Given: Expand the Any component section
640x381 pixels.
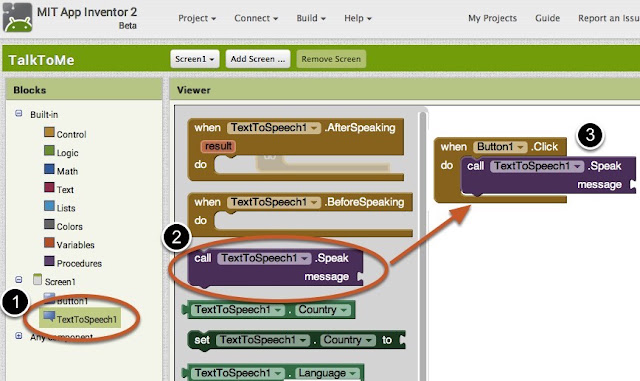Looking at the screenshot, I should click(19, 336).
